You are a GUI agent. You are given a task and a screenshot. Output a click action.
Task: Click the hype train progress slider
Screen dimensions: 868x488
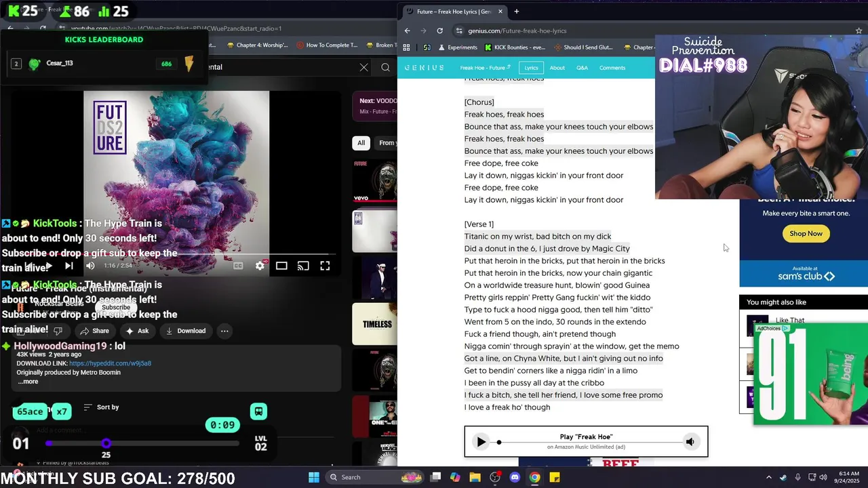pos(143,443)
